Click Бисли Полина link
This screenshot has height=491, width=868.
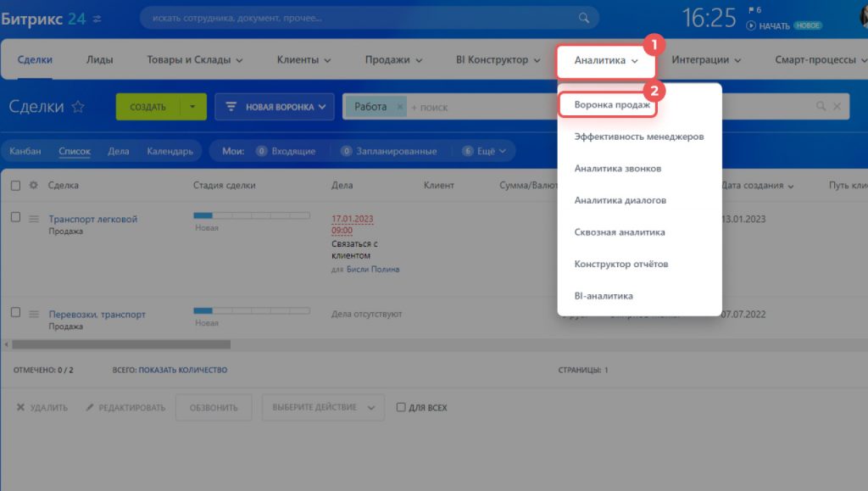(x=373, y=269)
